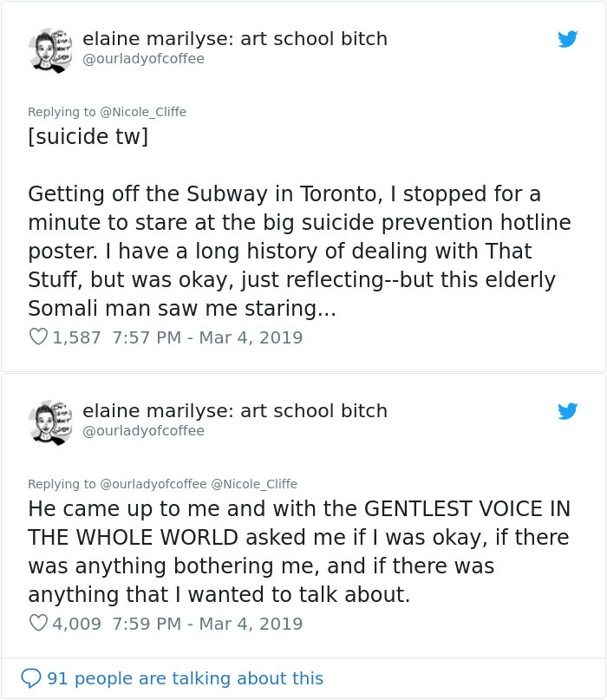Open the first tweet's profile avatar
The image size is (607, 700).
(50, 49)
